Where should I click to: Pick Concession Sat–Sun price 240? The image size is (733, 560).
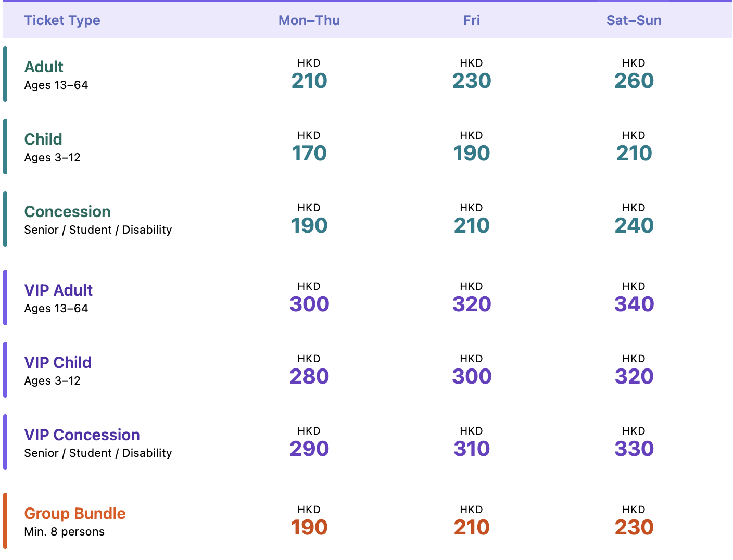coord(634,225)
